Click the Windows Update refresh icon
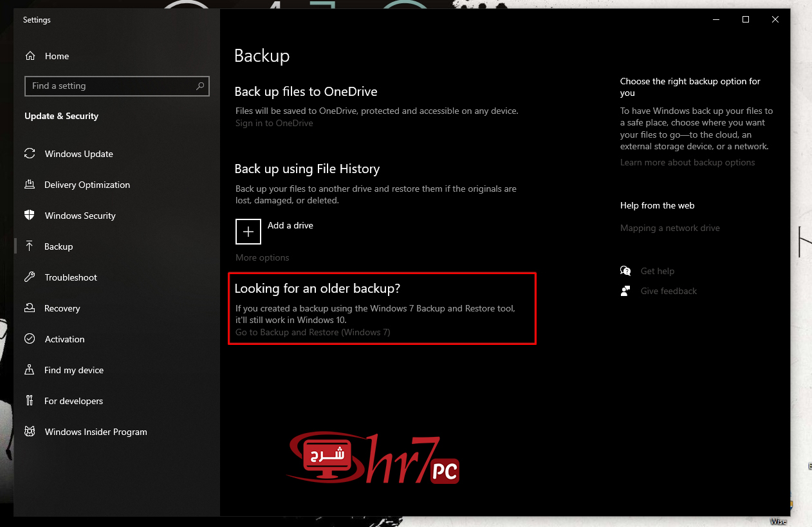Image resolution: width=812 pixels, height=527 pixels. click(30, 154)
